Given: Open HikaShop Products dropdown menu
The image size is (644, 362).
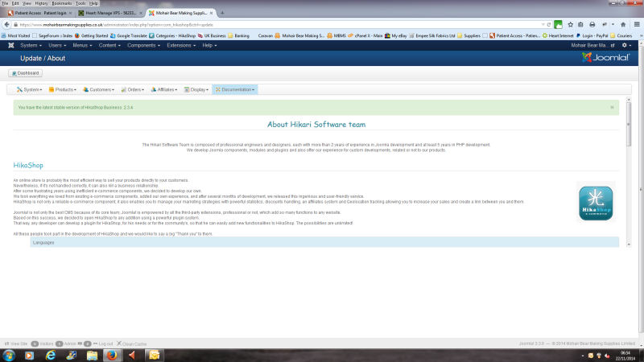Looking at the screenshot, I should 63,89.
